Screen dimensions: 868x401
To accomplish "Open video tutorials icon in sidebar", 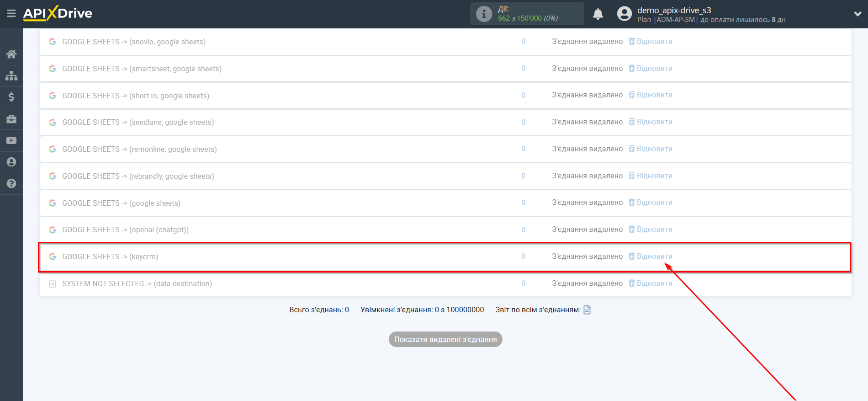I will click(11, 140).
